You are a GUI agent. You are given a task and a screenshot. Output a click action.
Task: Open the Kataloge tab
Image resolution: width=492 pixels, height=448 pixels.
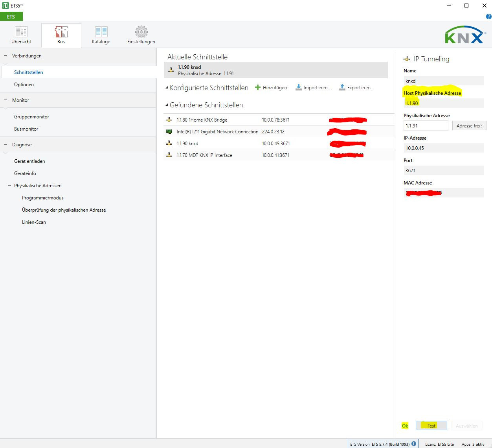[x=101, y=35]
